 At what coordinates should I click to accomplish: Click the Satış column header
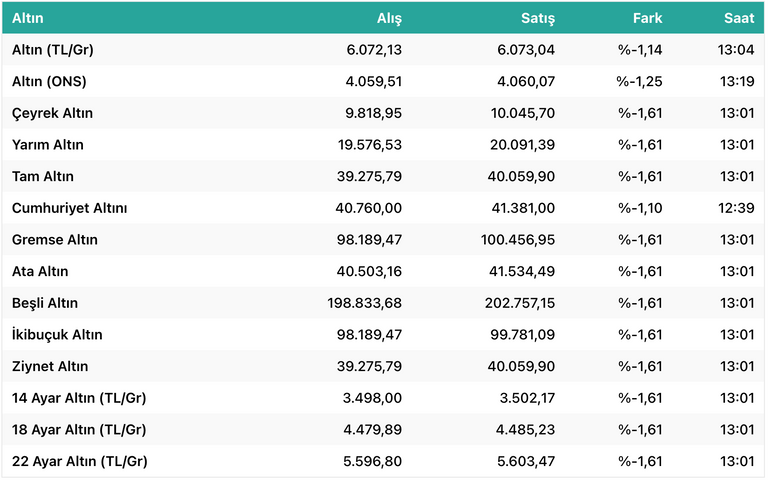coord(538,18)
